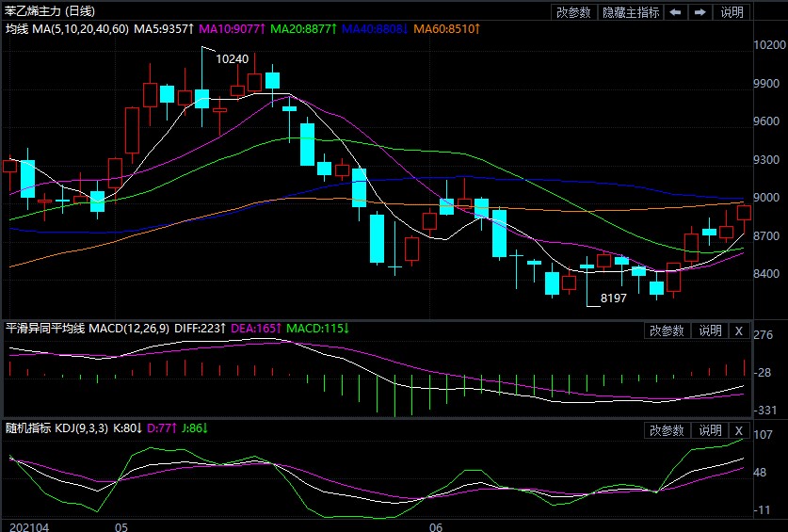Click the left arrow navigation button
Image resolution: width=788 pixels, height=532 pixels.
(x=676, y=12)
